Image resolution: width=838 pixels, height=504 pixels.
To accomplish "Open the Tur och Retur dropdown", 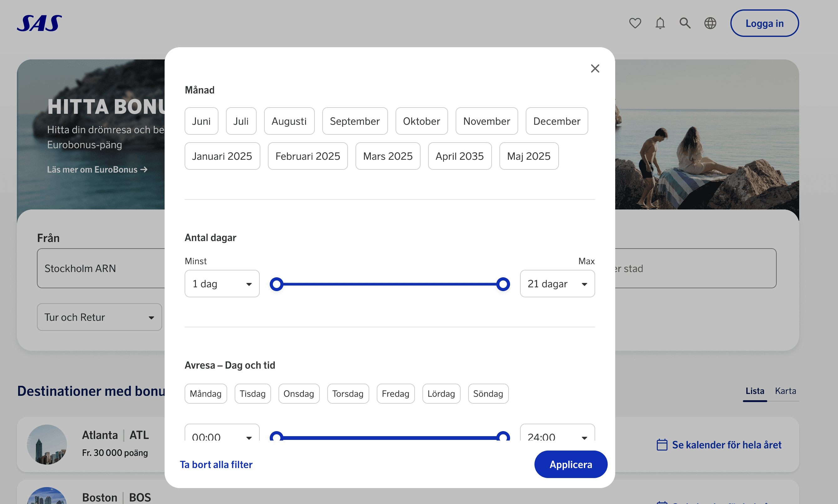I will coord(99,317).
